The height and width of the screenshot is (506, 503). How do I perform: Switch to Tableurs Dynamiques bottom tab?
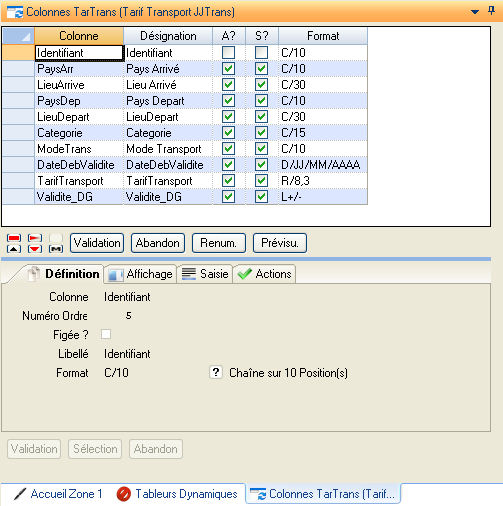click(177, 494)
